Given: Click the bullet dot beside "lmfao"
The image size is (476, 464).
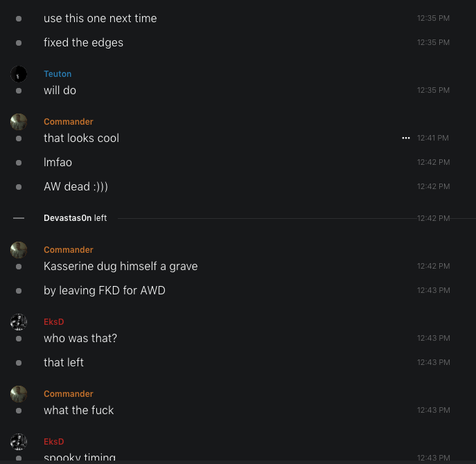Looking at the screenshot, I should 19,162.
